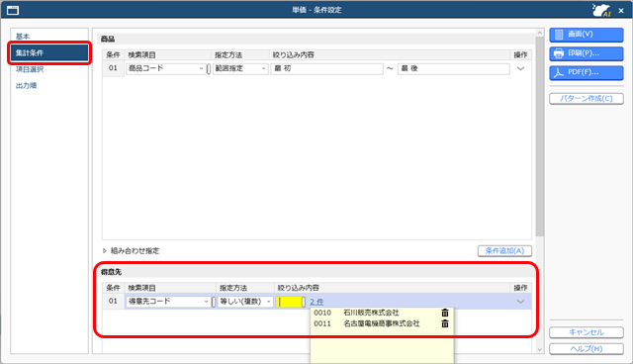Select 名古屋電機商事株式会社 in the customer list
633x364 pixels.
(x=382, y=323)
